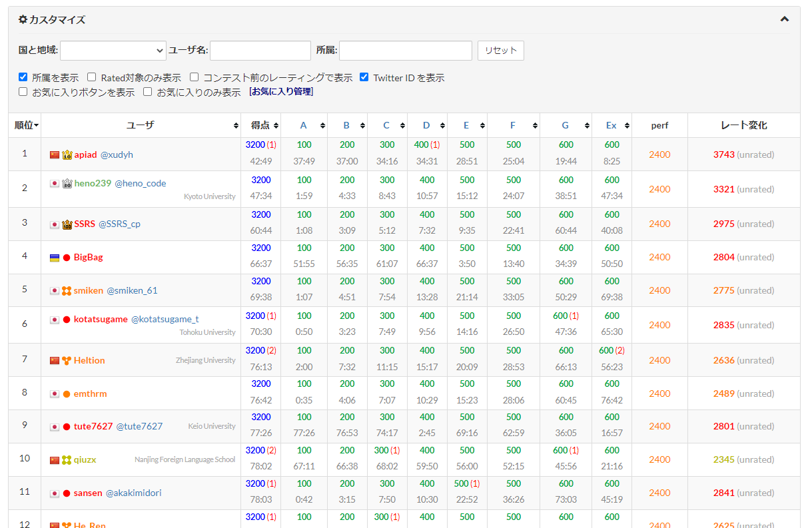Open the @smiken_61 Twitter link
812x528 pixels.
tap(132, 290)
